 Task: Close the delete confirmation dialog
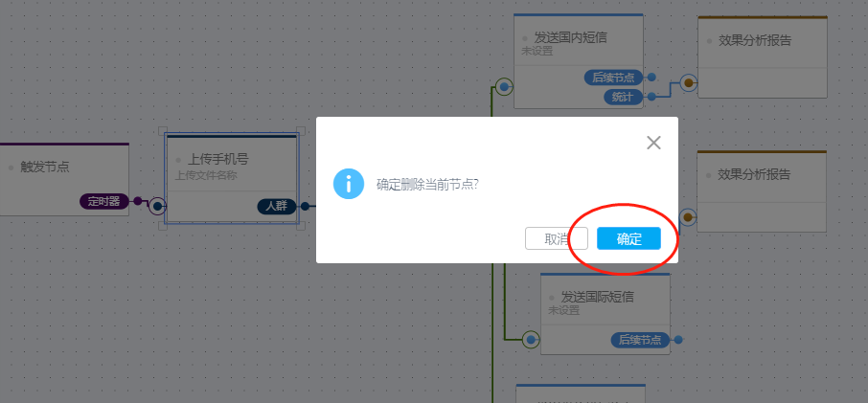point(653,144)
